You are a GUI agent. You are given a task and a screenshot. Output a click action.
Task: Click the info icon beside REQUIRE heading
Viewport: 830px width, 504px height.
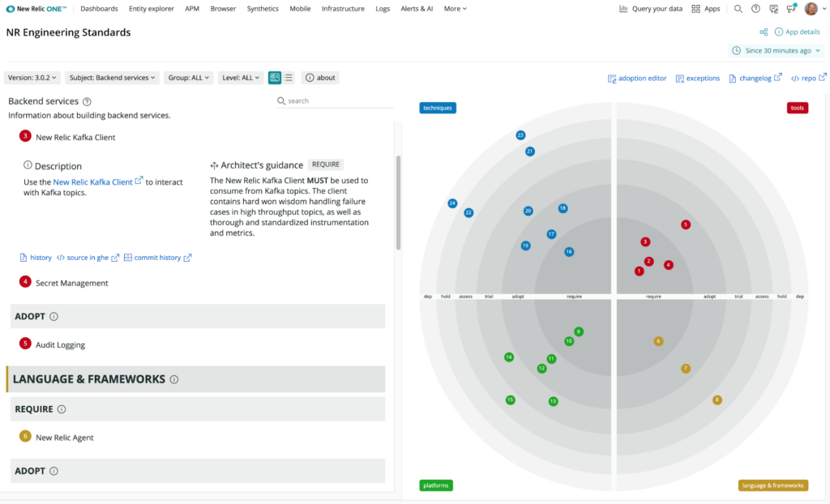click(x=62, y=409)
